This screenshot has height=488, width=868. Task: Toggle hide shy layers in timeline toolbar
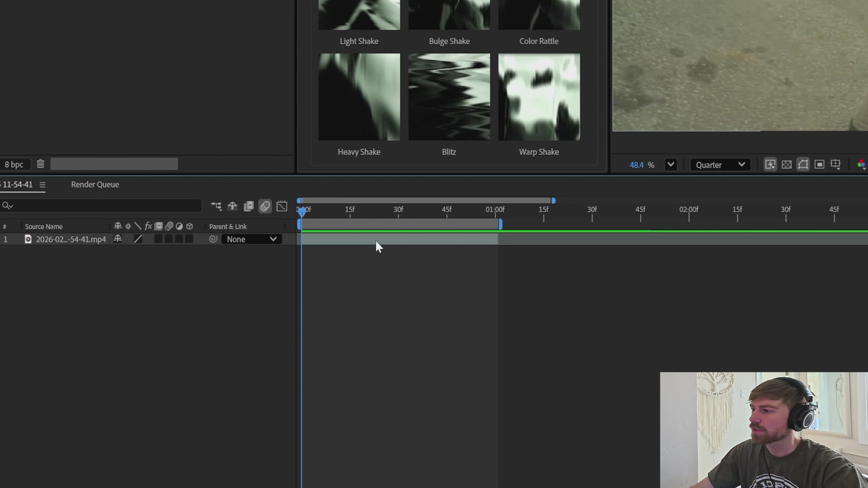(x=232, y=206)
